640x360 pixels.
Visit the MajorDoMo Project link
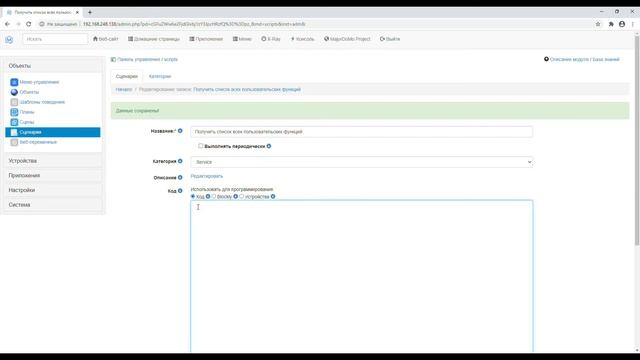tap(347, 39)
